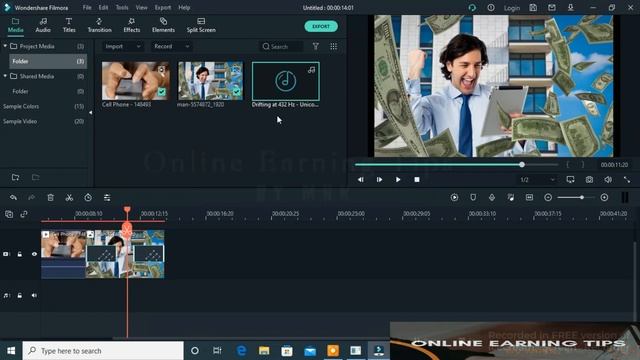Mute the audio track speaker icon
The width and height of the screenshot is (640, 360).
(34, 295)
